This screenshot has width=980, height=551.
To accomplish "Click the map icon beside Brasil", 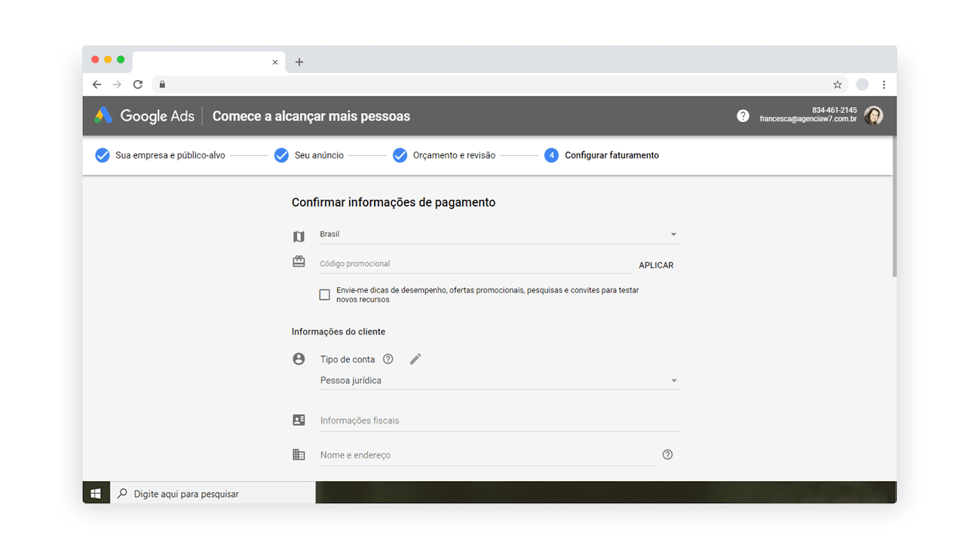I will [x=299, y=236].
